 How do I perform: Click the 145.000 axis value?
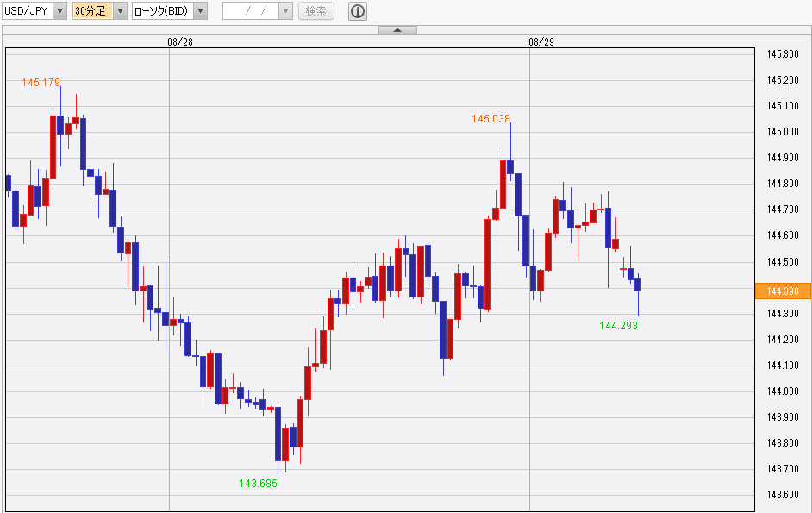[x=783, y=132]
